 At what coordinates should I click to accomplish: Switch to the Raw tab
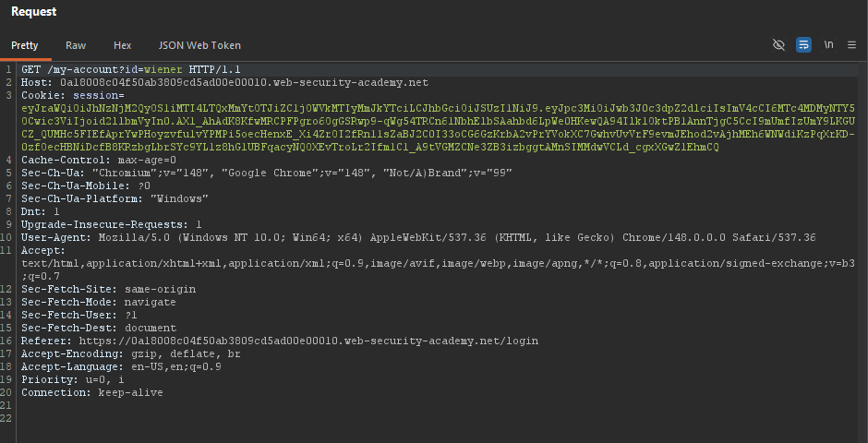click(76, 45)
